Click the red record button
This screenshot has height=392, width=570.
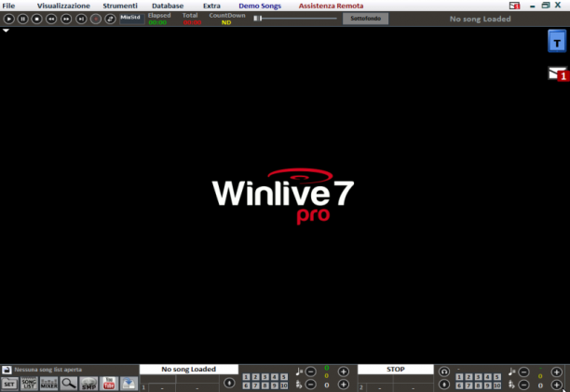click(96, 19)
